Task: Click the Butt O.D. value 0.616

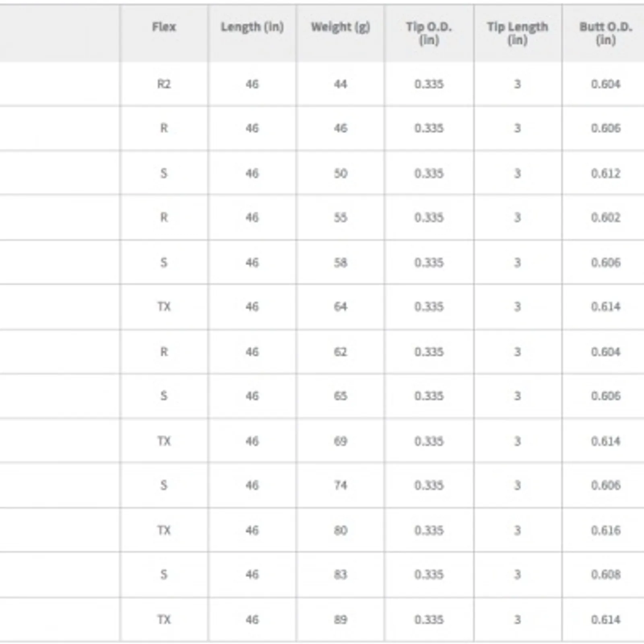Action: pyautogui.click(x=605, y=530)
